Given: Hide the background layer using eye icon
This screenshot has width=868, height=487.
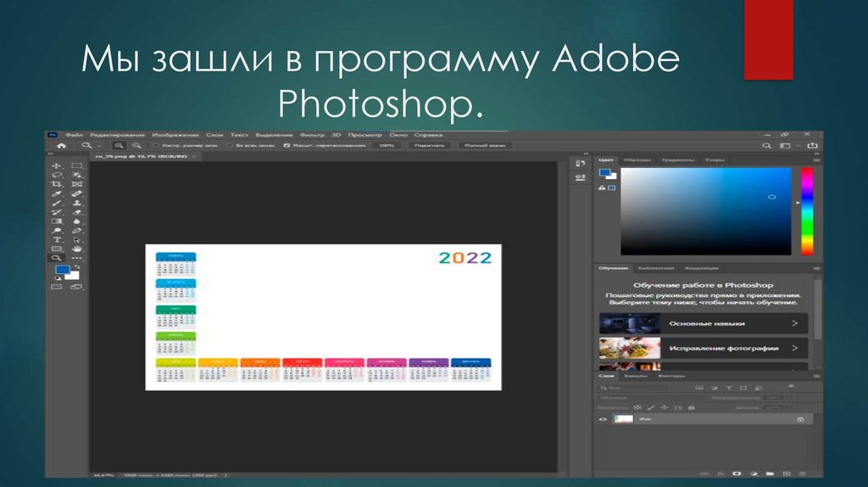Looking at the screenshot, I should pos(604,419).
